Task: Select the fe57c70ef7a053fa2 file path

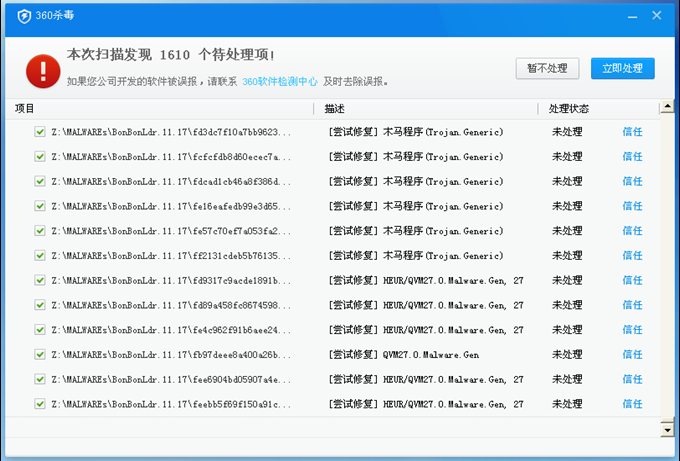Action: [171, 231]
